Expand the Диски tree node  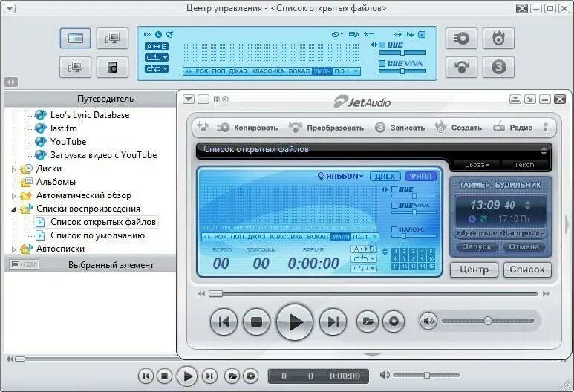tap(14, 169)
